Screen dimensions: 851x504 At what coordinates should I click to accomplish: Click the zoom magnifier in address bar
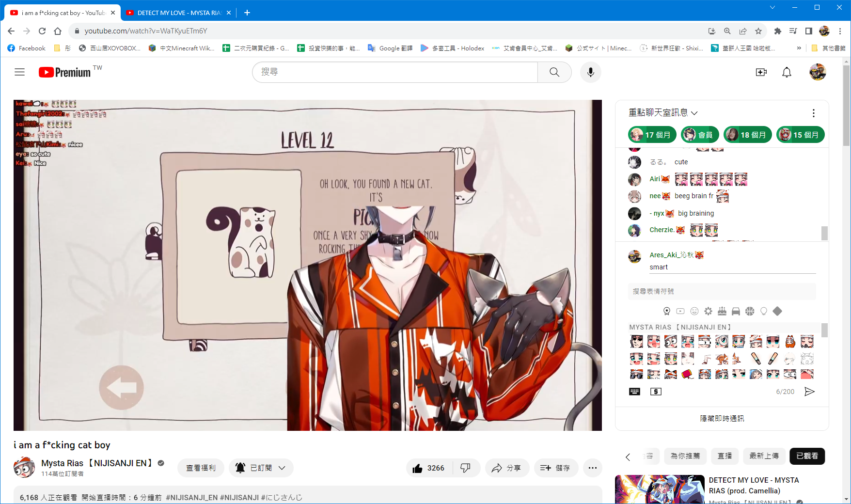pos(727,31)
